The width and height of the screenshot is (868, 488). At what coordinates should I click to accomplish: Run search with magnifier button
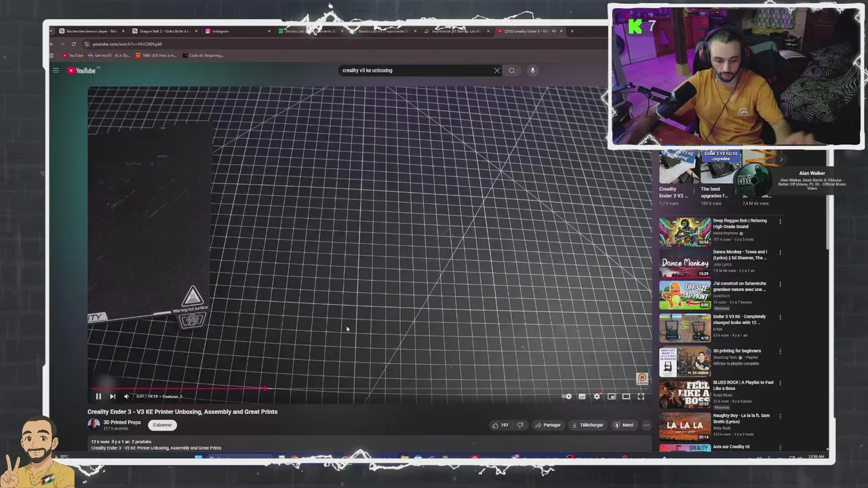[x=512, y=70]
